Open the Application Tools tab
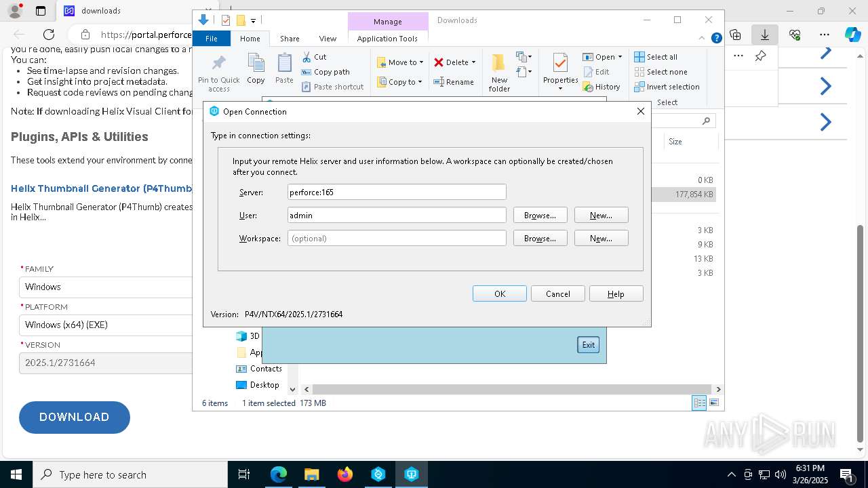The width and height of the screenshot is (868, 488). point(387,39)
